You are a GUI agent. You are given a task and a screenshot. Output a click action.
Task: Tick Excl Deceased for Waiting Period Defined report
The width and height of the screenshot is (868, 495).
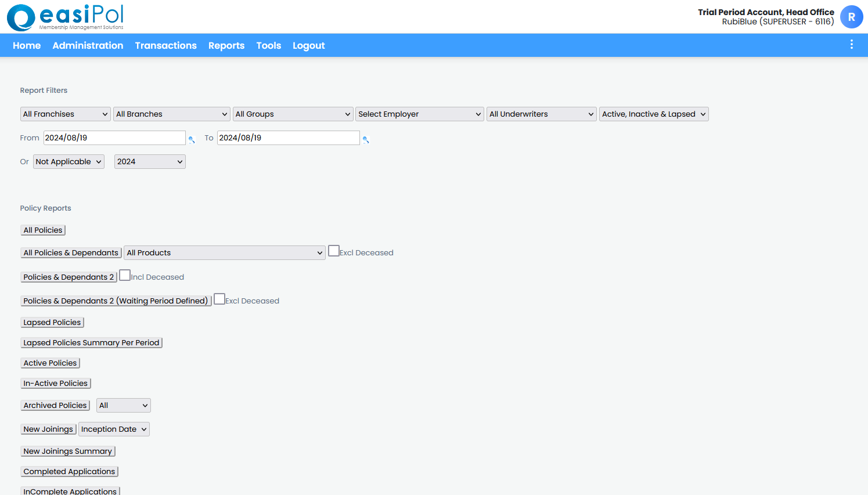click(219, 298)
